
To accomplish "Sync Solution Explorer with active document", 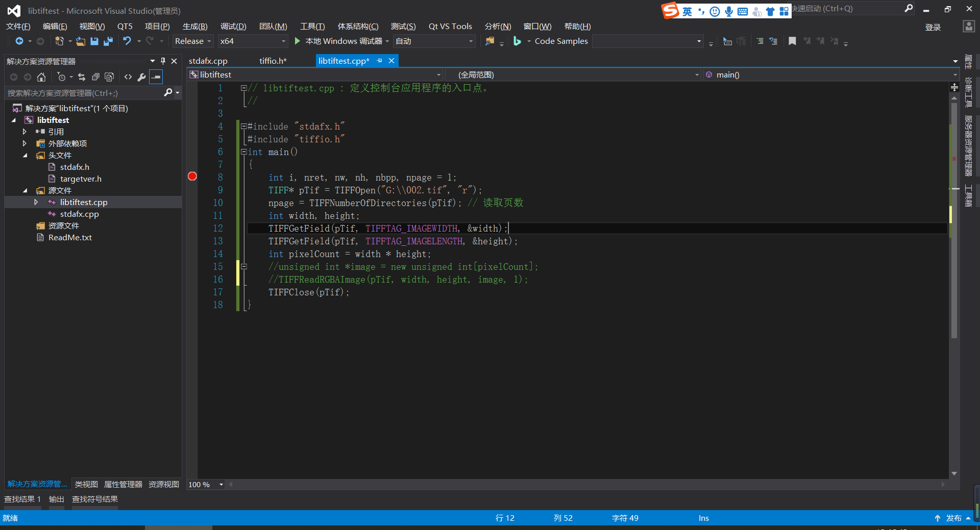I will 81,77.
